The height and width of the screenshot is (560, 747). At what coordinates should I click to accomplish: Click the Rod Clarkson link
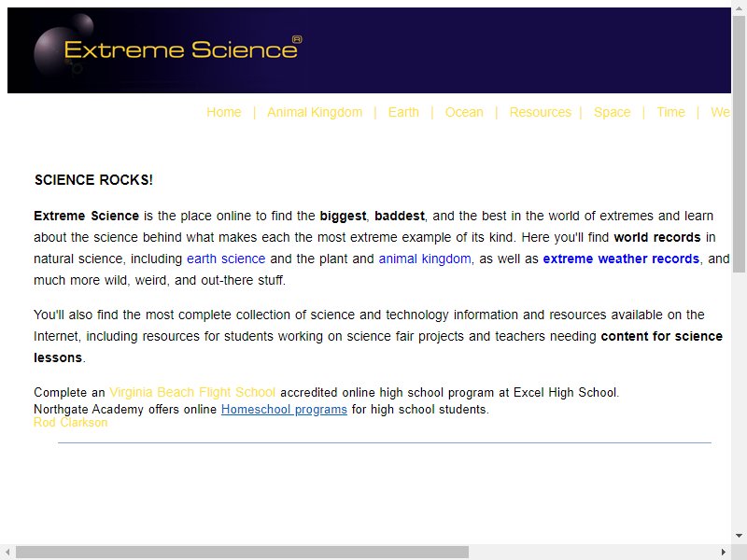71,423
